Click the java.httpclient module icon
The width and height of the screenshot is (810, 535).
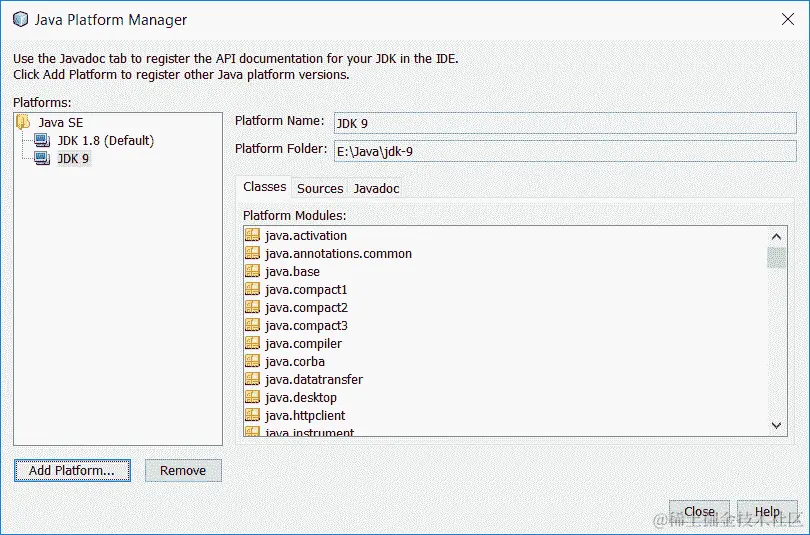point(252,415)
